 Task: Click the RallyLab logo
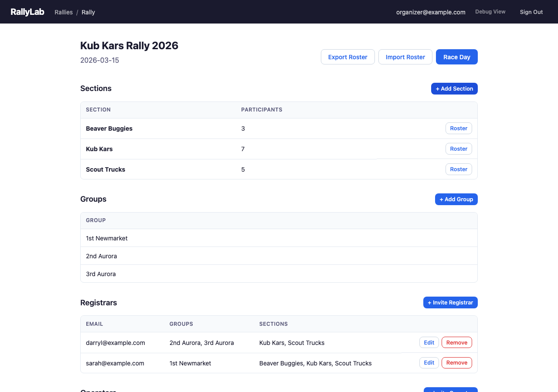click(27, 12)
